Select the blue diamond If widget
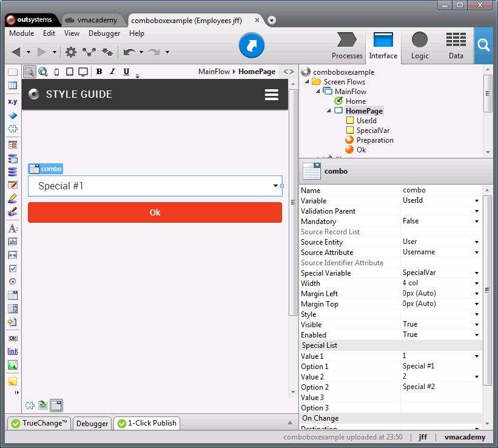The image size is (498, 448). click(13, 115)
